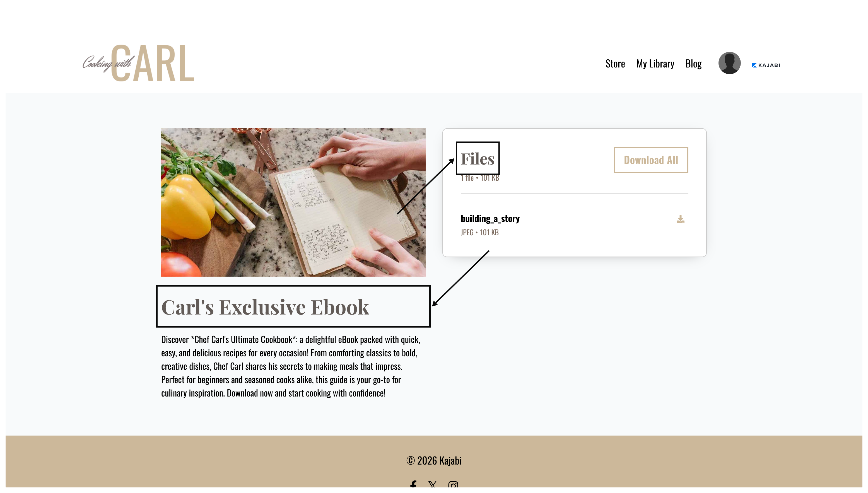The width and height of the screenshot is (868, 493).
Task: Click the © 2026 Kajabi footer text
Action: tap(433, 460)
